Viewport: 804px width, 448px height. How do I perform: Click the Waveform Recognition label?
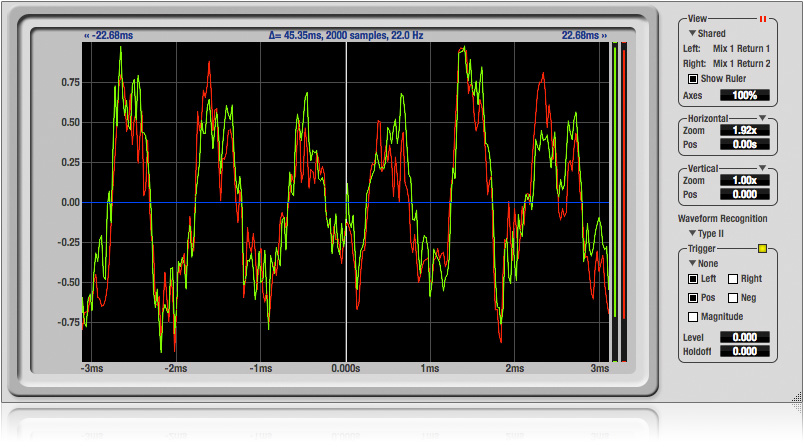(x=722, y=219)
